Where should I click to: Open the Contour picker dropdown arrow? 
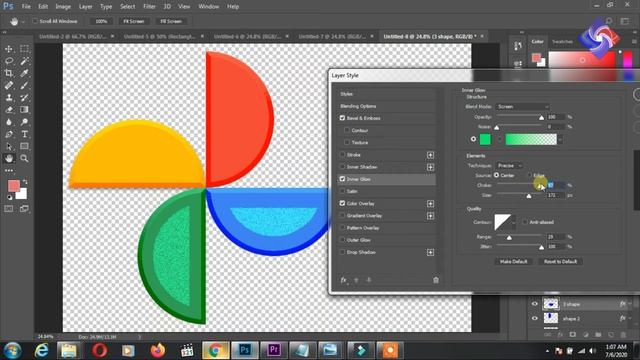coord(513,222)
